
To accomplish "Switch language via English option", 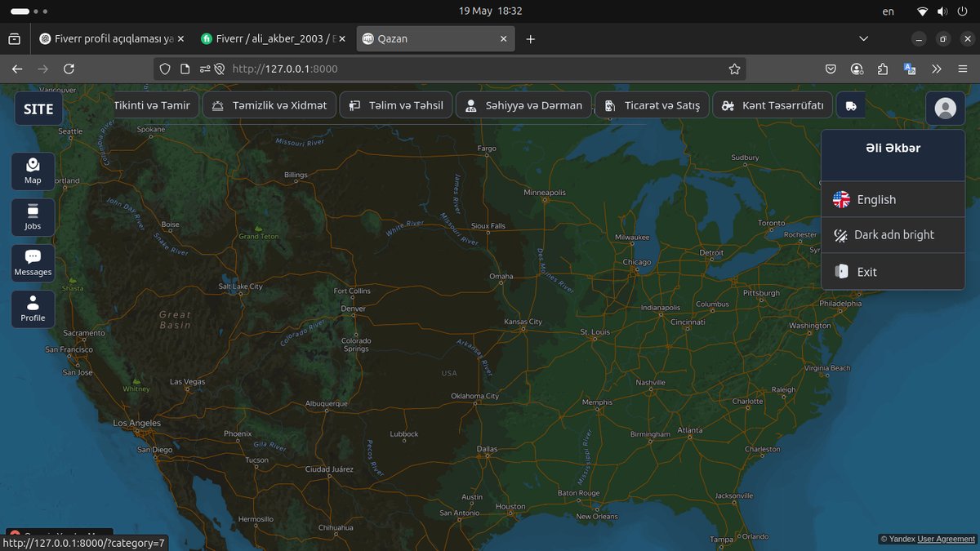I will (893, 199).
